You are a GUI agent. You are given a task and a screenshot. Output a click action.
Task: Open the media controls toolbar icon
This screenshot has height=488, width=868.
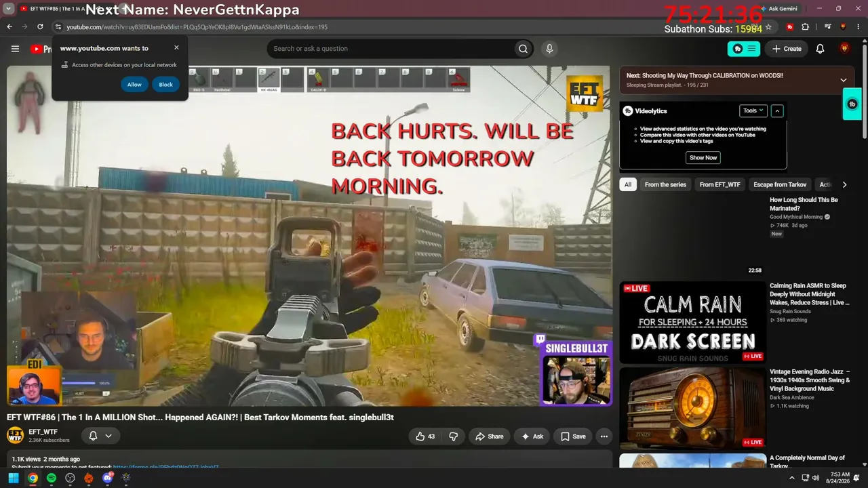(x=828, y=27)
